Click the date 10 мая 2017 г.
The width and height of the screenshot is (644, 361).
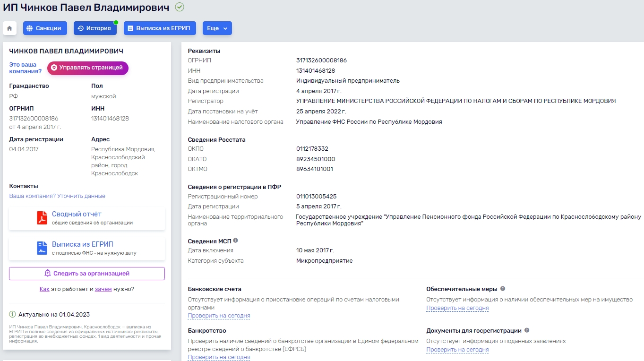(315, 250)
